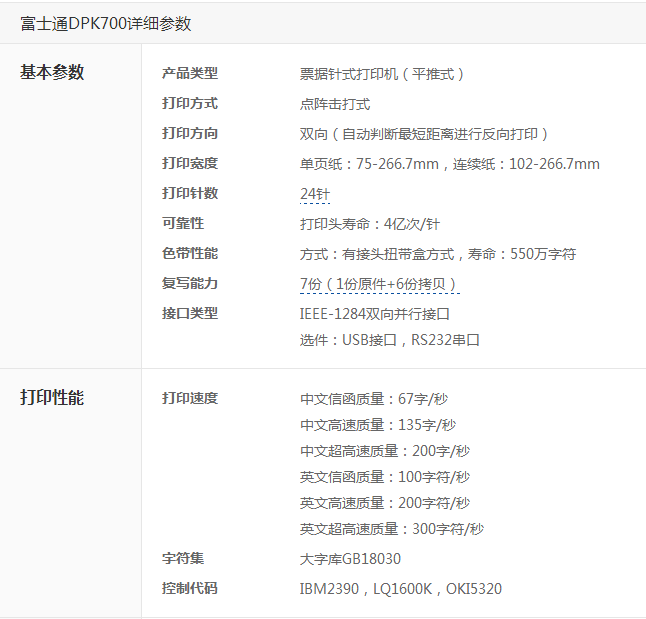Click the 打印速度 label
The image size is (646, 619).
click(190, 398)
